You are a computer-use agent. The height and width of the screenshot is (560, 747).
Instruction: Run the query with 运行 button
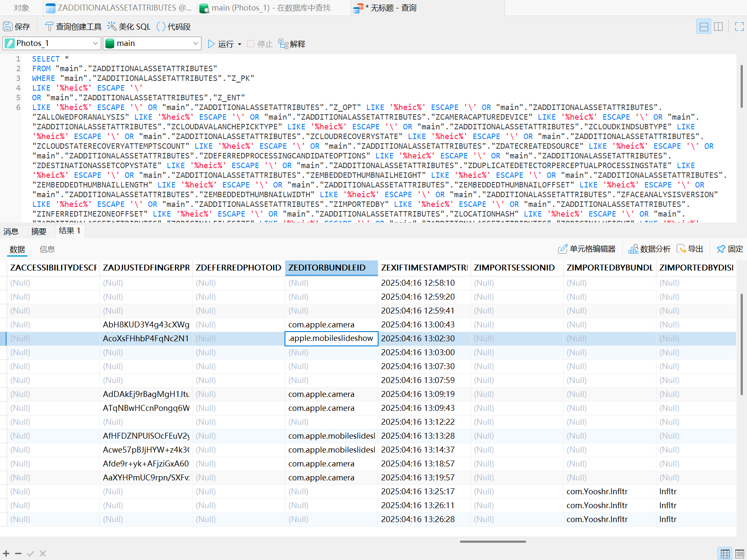tap(221, 44)
